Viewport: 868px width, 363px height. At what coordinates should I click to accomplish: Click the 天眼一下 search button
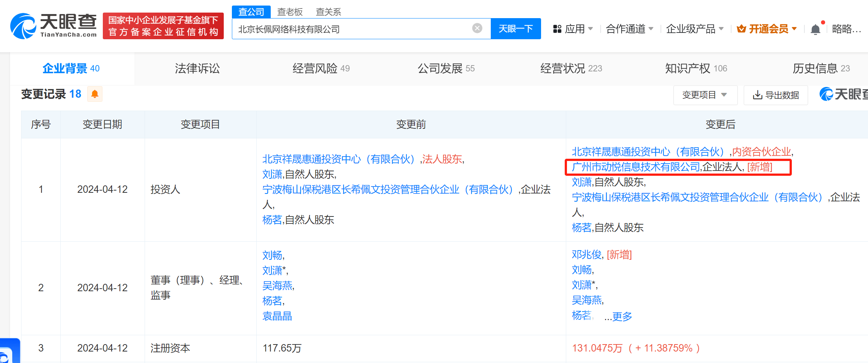tap(516, 28)
